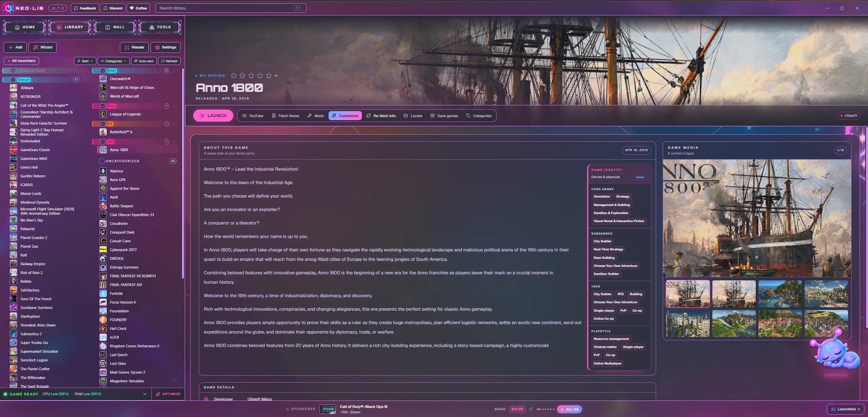Select the Last Epoch game icon
This screenshot has width=868, height=417.
103,355
